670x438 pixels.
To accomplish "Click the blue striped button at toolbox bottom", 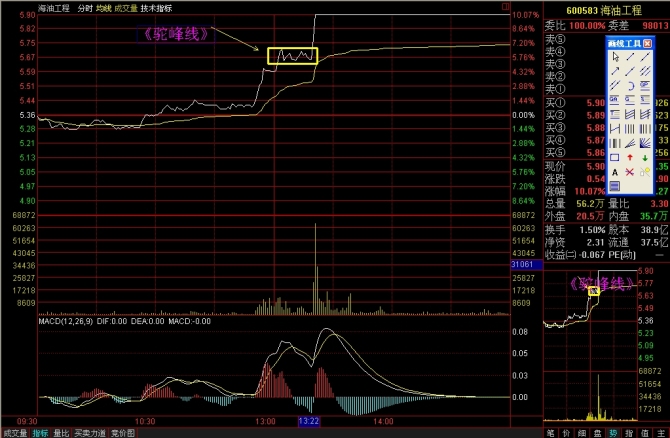I will (x=614, y=186).
